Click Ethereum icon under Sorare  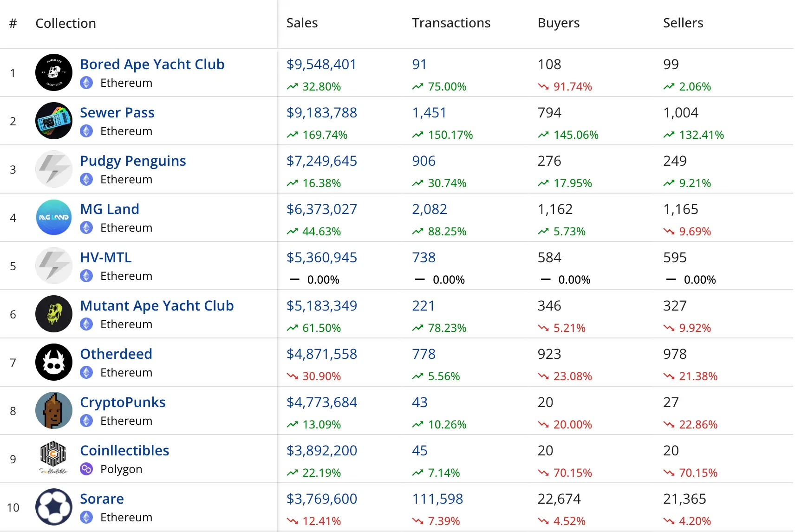tap(86, 517)
